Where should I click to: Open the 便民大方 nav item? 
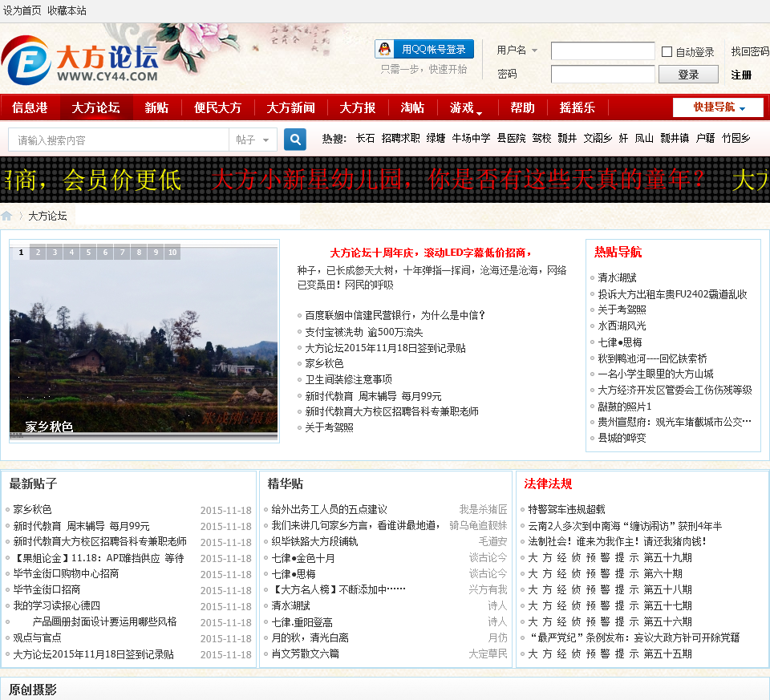(217, 107)
